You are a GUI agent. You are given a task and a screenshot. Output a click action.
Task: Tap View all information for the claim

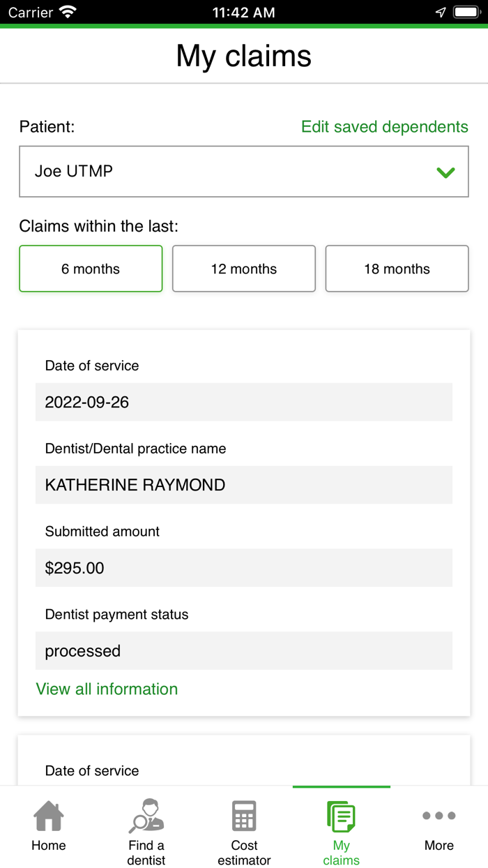107,689
